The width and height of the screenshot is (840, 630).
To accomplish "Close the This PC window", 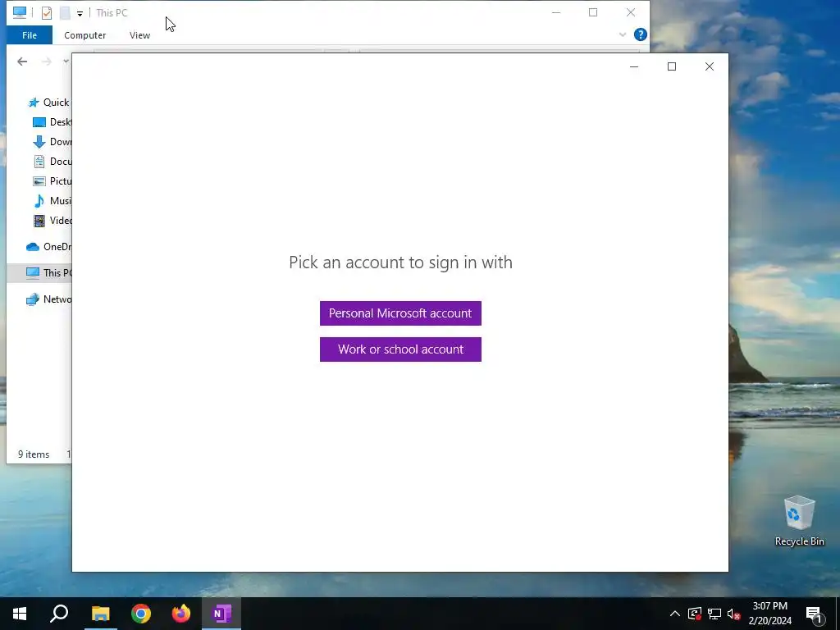I will [x=631, y=12].
